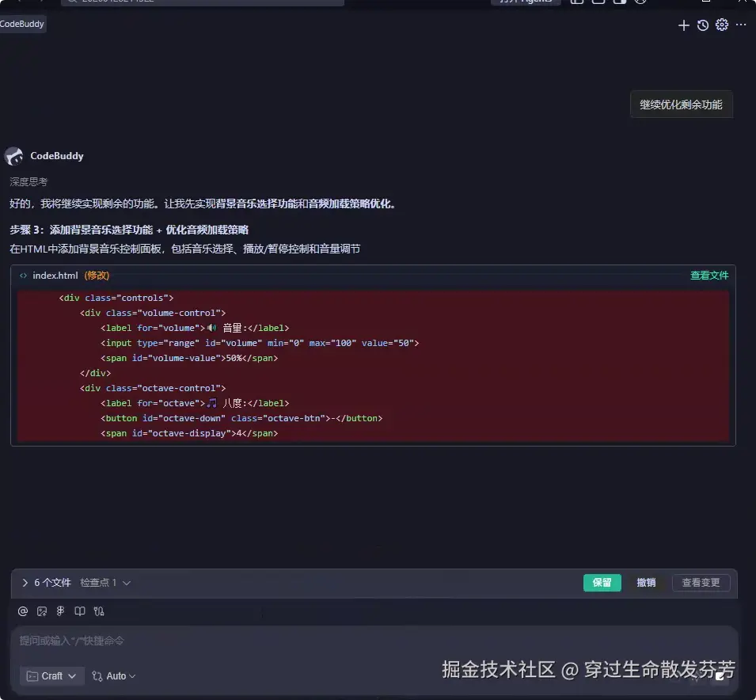Open CodeBuddy settings gear icon
The width and height of the screenshot is (756, 700).
pos(722,25)
